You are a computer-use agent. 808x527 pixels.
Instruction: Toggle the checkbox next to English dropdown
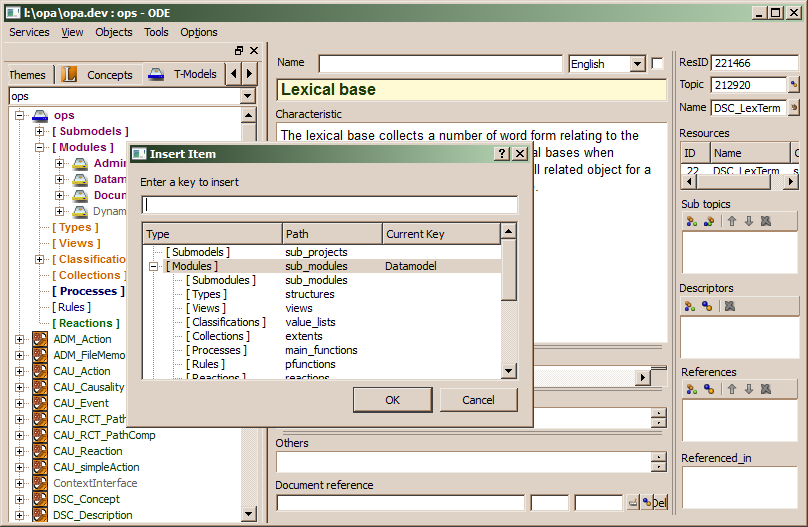pos(657,63)
